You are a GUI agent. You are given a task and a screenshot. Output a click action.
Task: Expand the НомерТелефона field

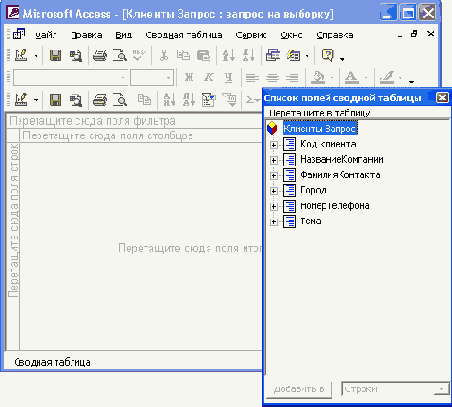pos(274,206)
